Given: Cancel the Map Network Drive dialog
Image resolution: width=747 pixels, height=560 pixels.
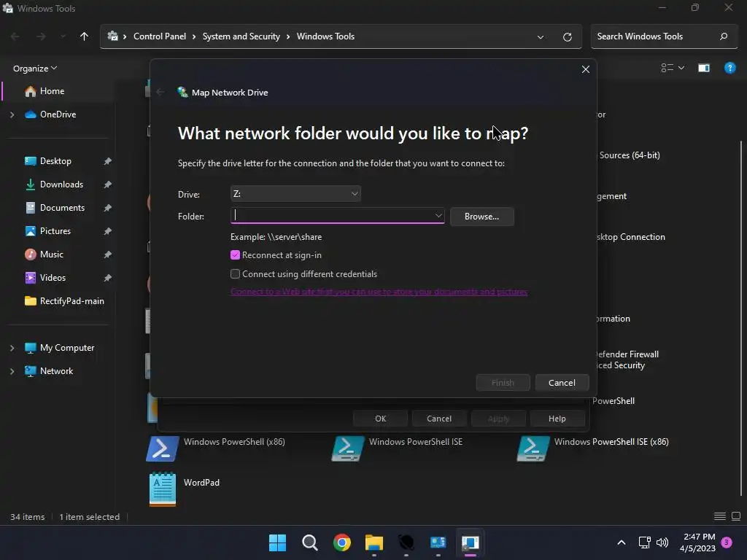Looking at the screenshot, I should 562,382.
